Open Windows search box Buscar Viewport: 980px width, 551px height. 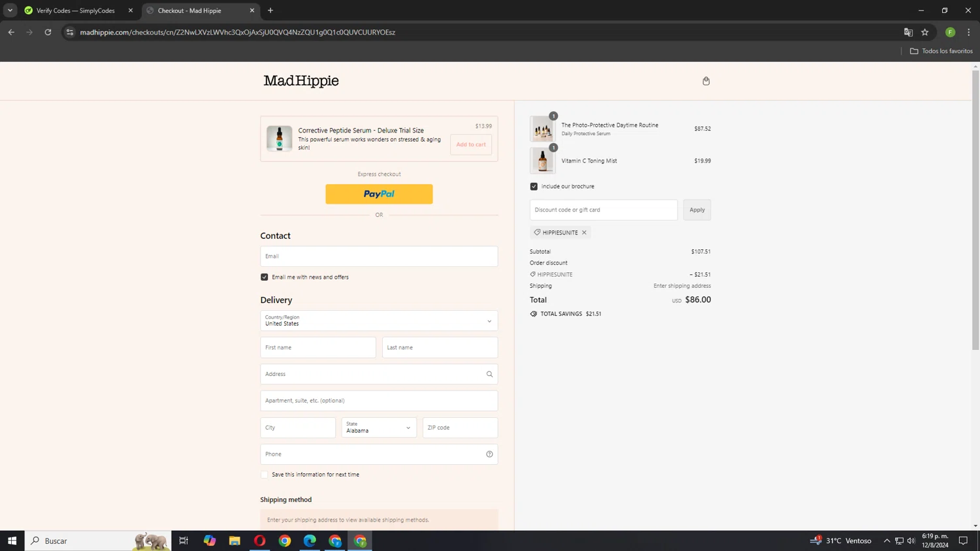[x=98, y=541]
